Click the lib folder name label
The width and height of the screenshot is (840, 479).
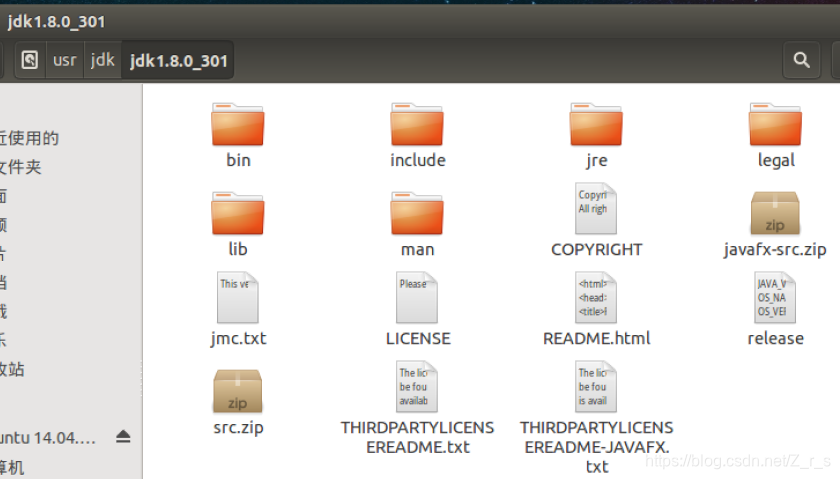[238, 249]
